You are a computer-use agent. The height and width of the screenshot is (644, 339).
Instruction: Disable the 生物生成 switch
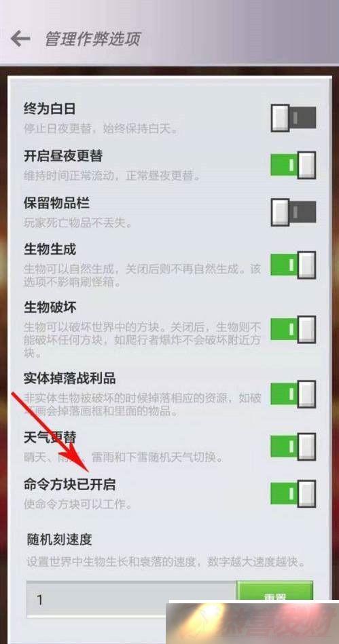click(293, 265)
